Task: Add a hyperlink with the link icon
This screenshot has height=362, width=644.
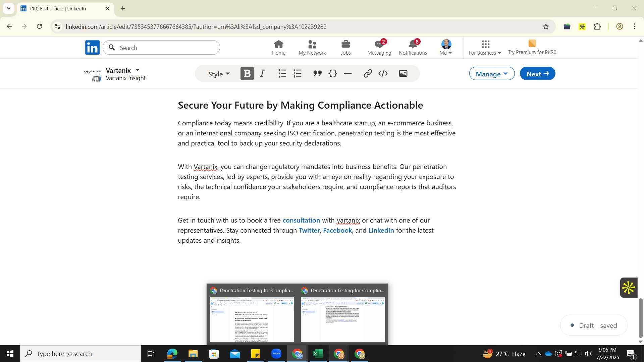Action: click(368, 73)
